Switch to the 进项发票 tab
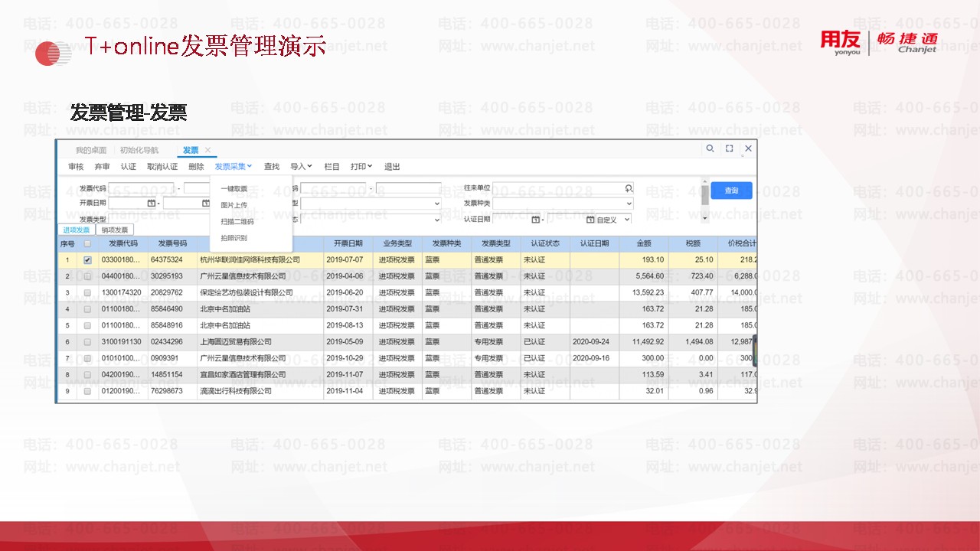 pos(77,230)
